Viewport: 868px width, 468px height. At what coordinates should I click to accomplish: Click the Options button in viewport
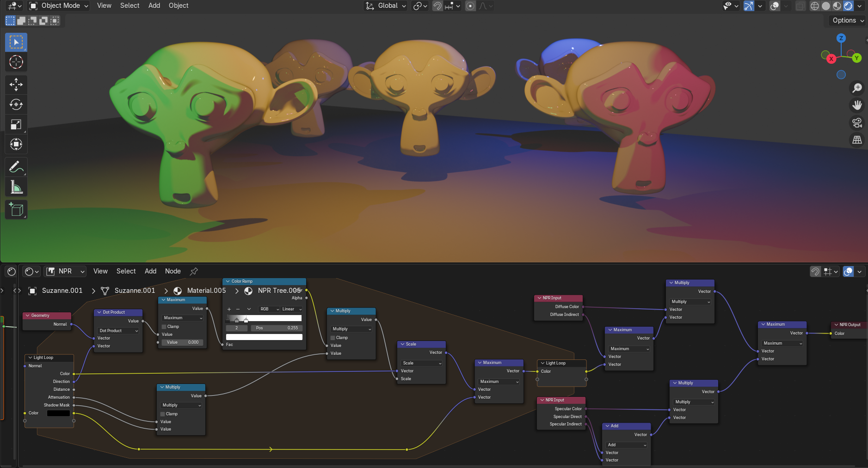[848, 20]
